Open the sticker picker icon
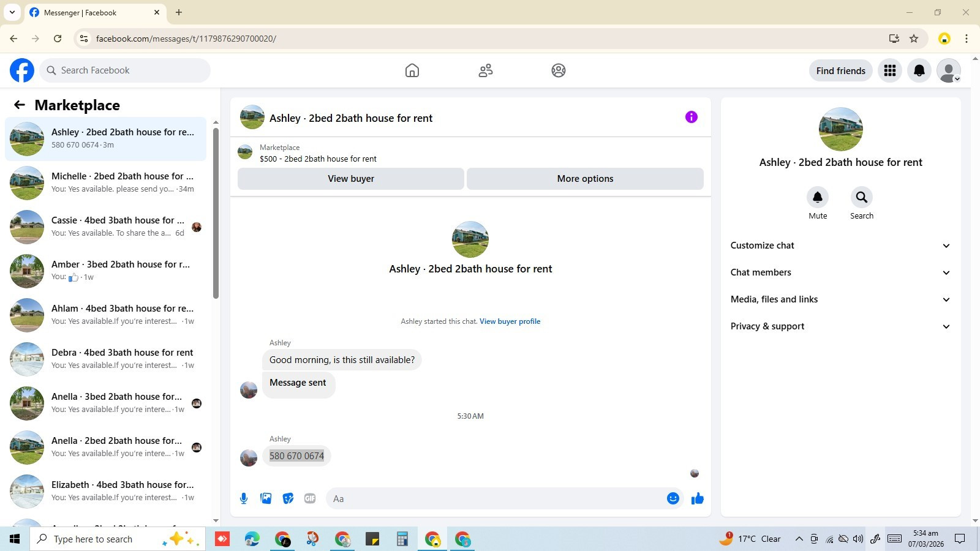This screenshot has height=551, width=980. coord(288,498)
